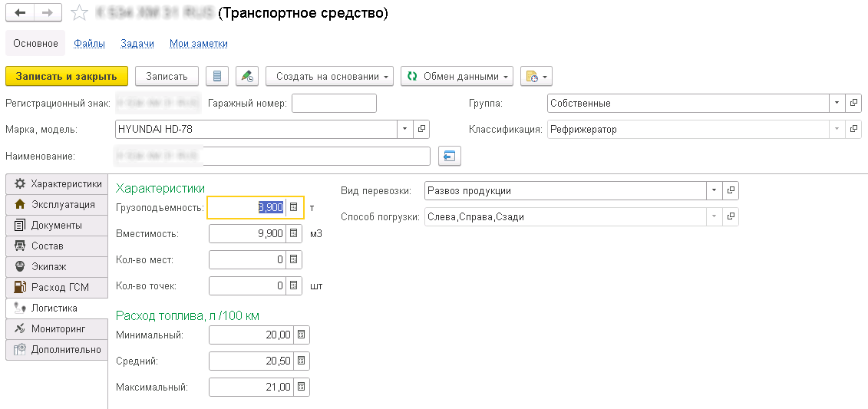This screenshot has width=868, height=409.
Task: Select the Характеристики side tab
Action: tap(57, 183)
